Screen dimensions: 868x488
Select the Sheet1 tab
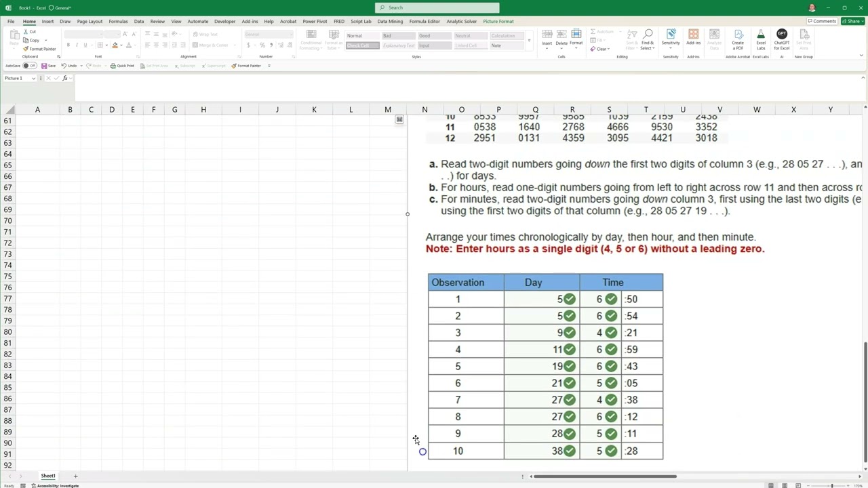(x=48, y=476)
